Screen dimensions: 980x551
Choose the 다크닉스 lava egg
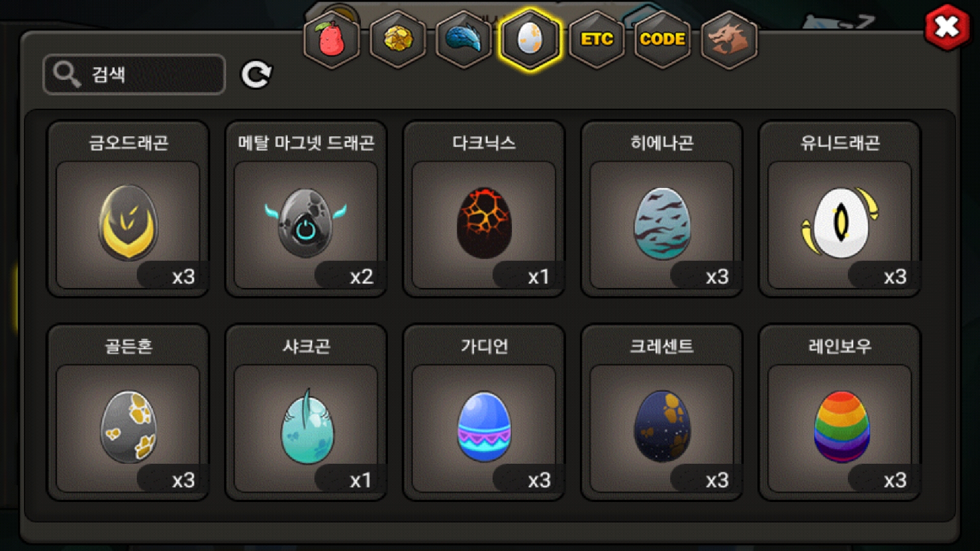click(484, 209)
